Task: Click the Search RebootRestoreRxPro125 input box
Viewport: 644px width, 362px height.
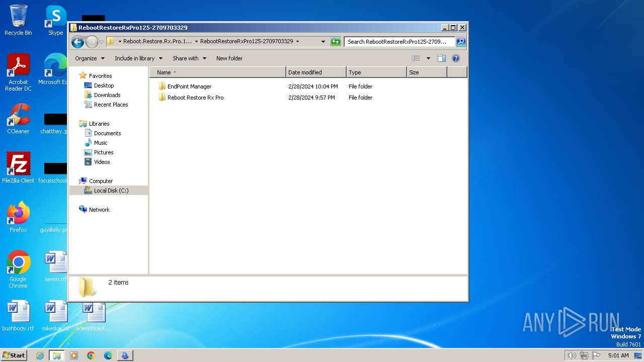Action: pos(400,42)
